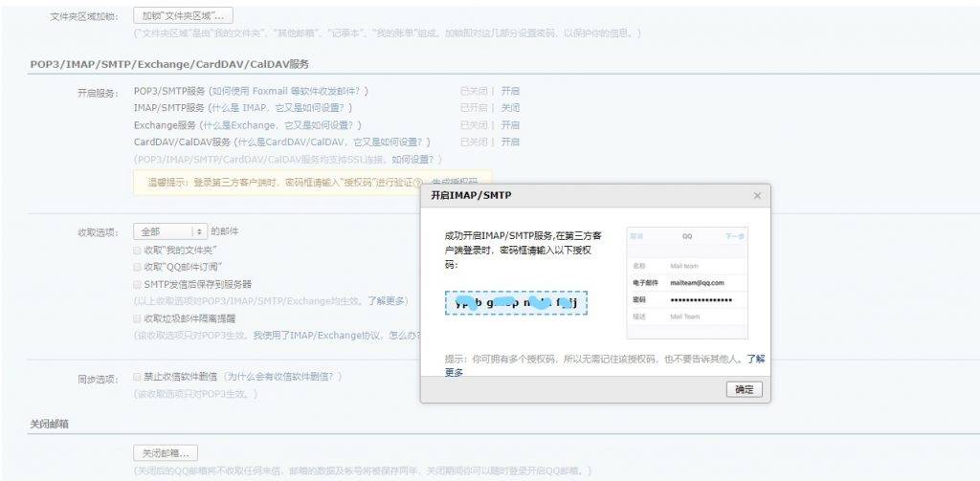
Task: Enable 收取"我的文件夹" checkbox
Action: point(138,249)
